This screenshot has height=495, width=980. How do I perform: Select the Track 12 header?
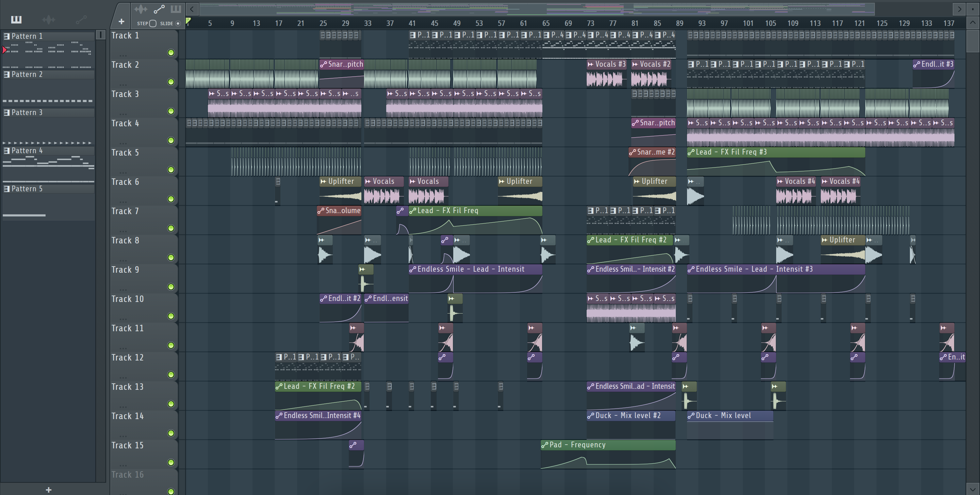(x=144, y=366)
